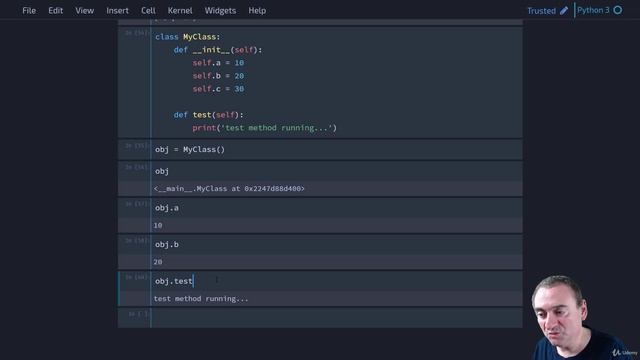Open the Help menu

[x=257, y=11]
